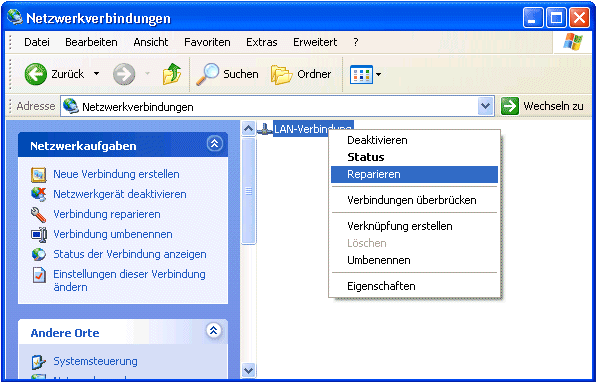Click the green Wechseln zu arrow icon
This screenshot has height=382, width=596.
(x=510, y=106)
